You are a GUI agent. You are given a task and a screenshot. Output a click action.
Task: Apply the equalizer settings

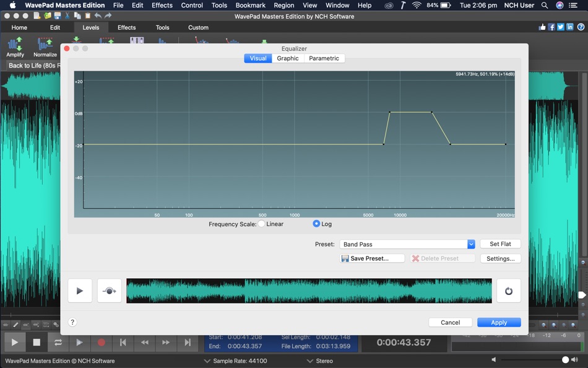pyautogui.click(x=499, y=322)
